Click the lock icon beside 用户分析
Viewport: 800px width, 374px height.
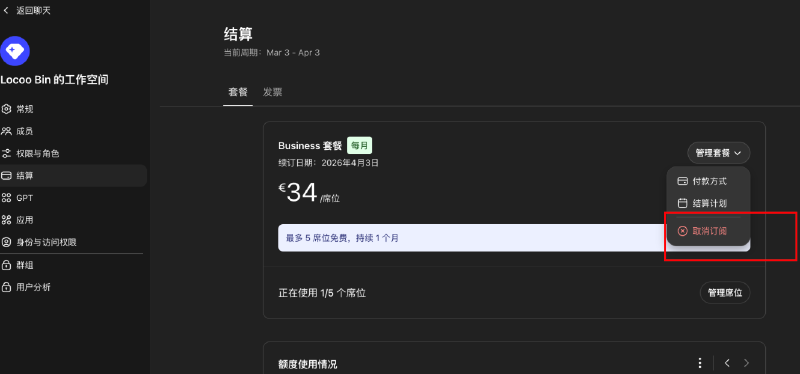6,287
